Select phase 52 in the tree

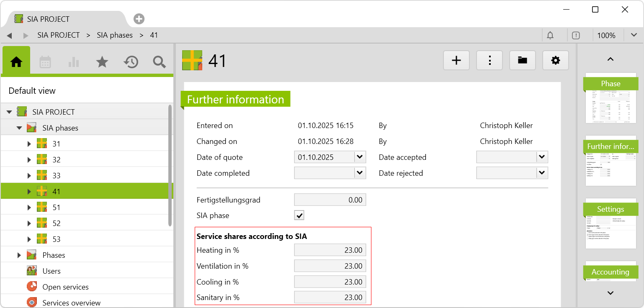[x=56, y=223]
